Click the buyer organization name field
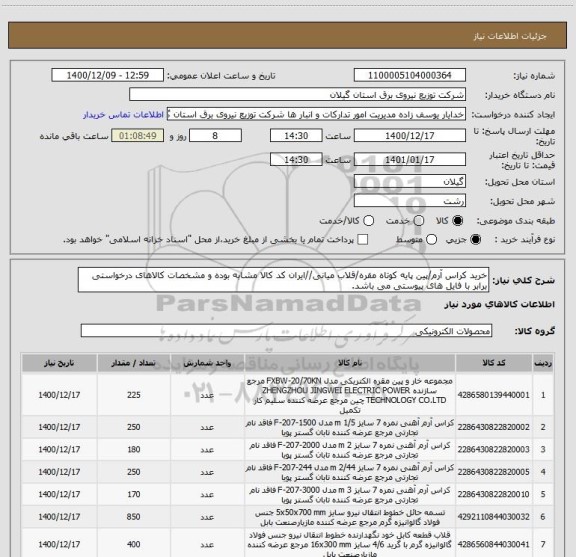This screenshot has width=576, height=557. tap(298, 95)
